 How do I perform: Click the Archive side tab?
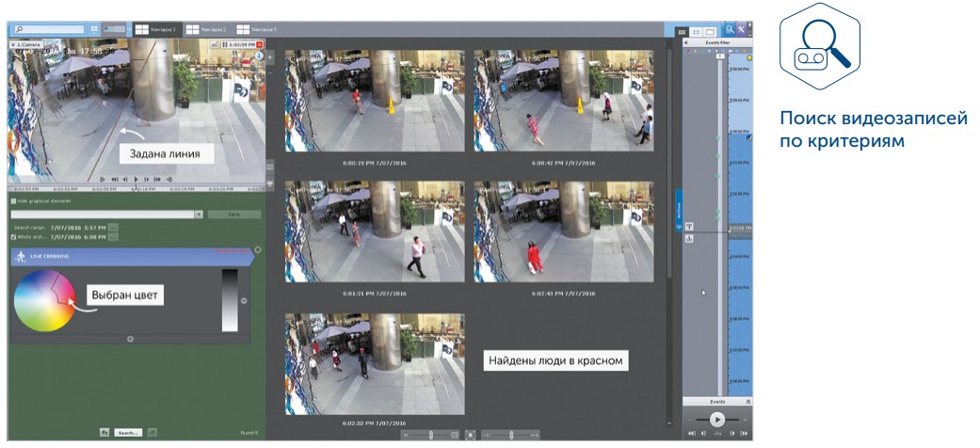click(679, 211)
